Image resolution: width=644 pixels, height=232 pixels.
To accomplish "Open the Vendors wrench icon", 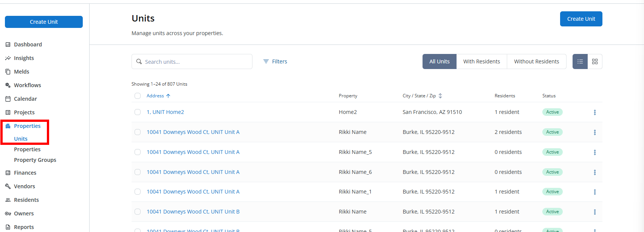I will pos(8,186).
